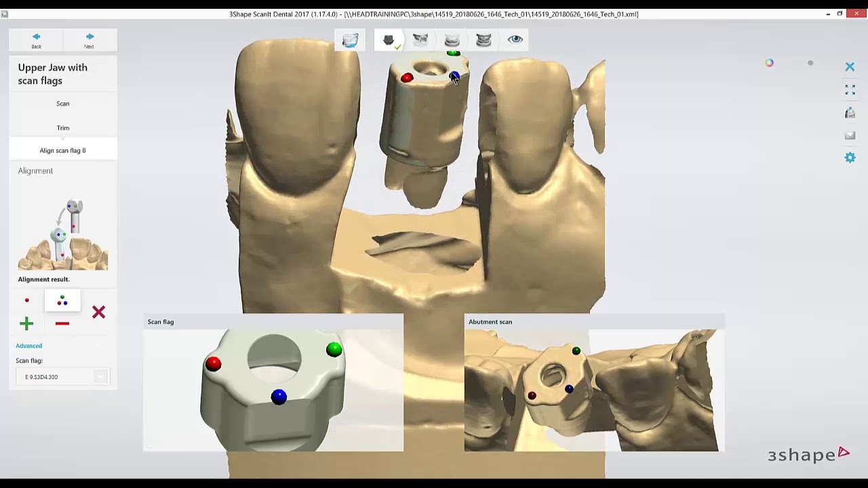Click the dark red X clear alignment icon
The width and height of the screenshot is (868, 488).
(98, 312)
